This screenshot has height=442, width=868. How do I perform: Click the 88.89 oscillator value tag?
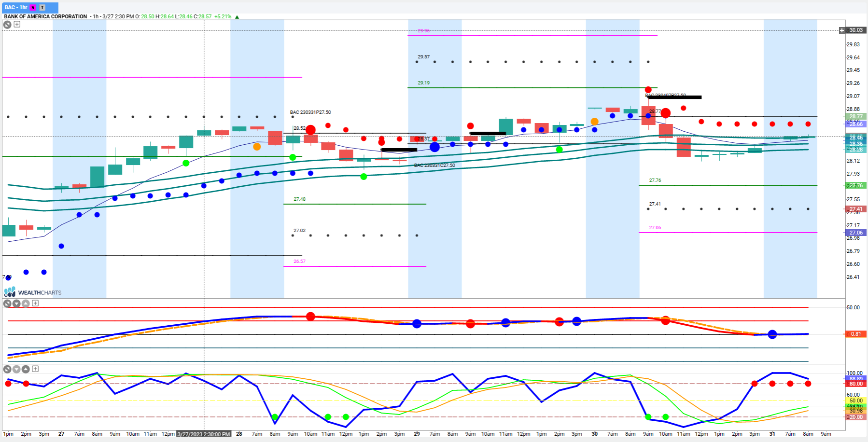click(856, 379)
